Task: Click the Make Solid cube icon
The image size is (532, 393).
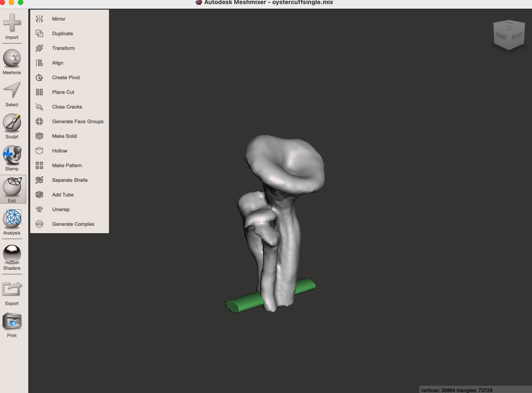Action: coord(39,136)
